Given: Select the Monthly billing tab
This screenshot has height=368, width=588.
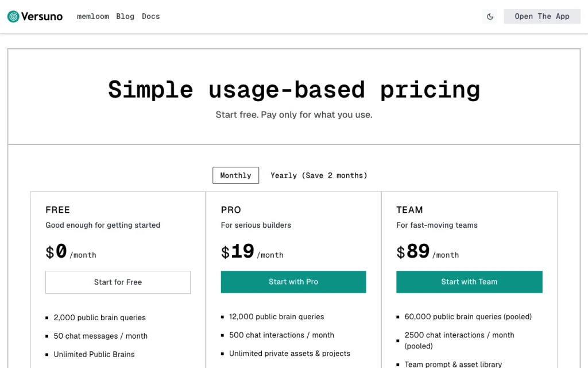Looking at the screenshot, I should click(235, 175).
